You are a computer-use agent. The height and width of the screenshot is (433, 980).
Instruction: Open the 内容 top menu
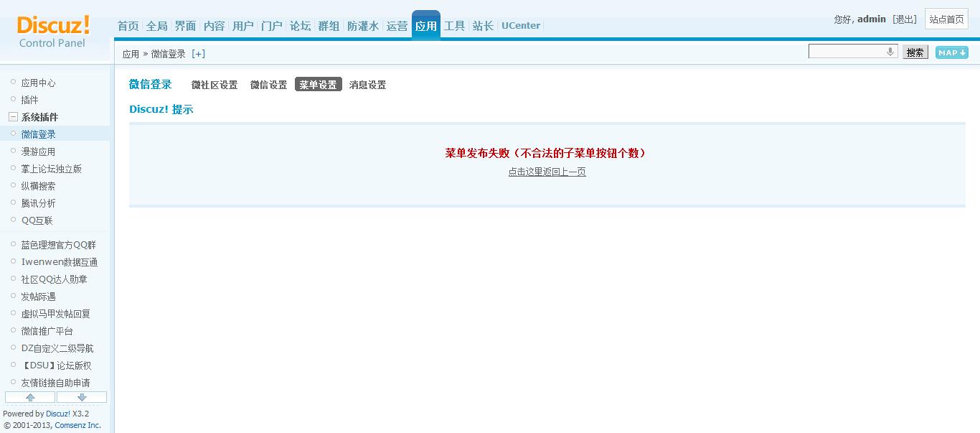point(215,26)
